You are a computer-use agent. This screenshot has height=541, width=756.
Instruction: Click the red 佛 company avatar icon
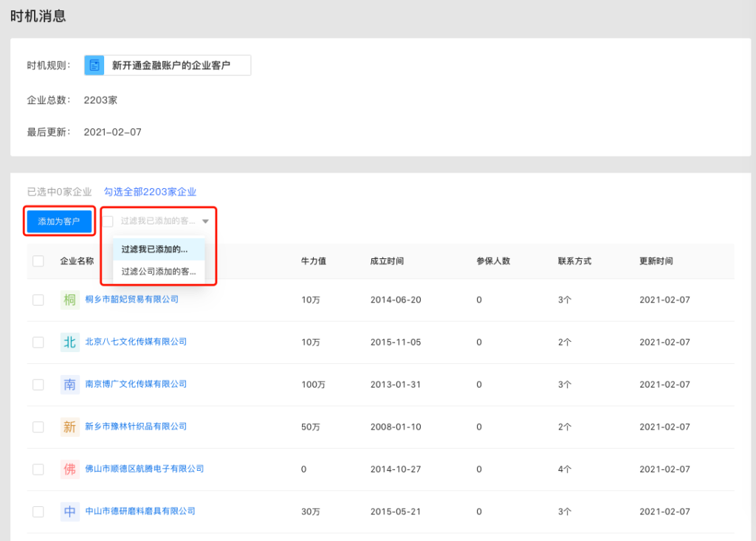70,469
